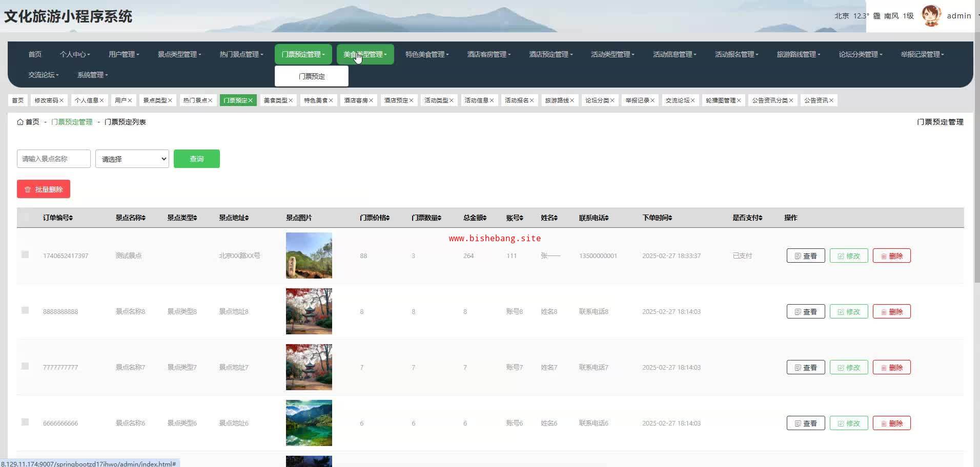Select checkbox for order 8888888888
The image size is (980, 467).
point(25,310)
